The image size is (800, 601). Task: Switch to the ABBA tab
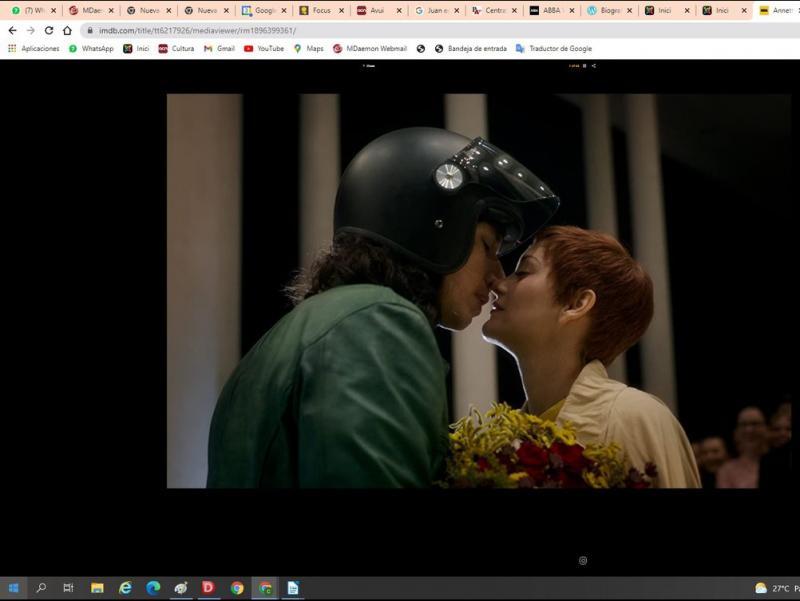click(x=553, y=10)
